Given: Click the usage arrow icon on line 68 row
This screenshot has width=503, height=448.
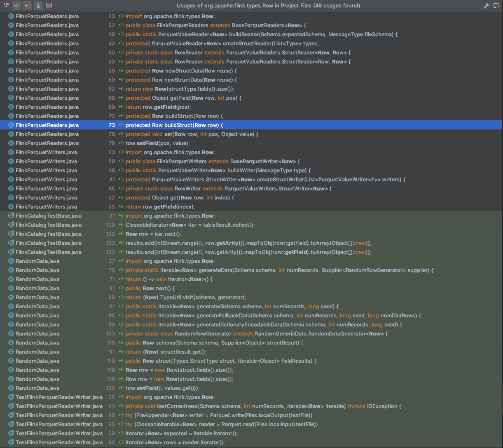Looking at the screenshot, I should coord(122,98).
